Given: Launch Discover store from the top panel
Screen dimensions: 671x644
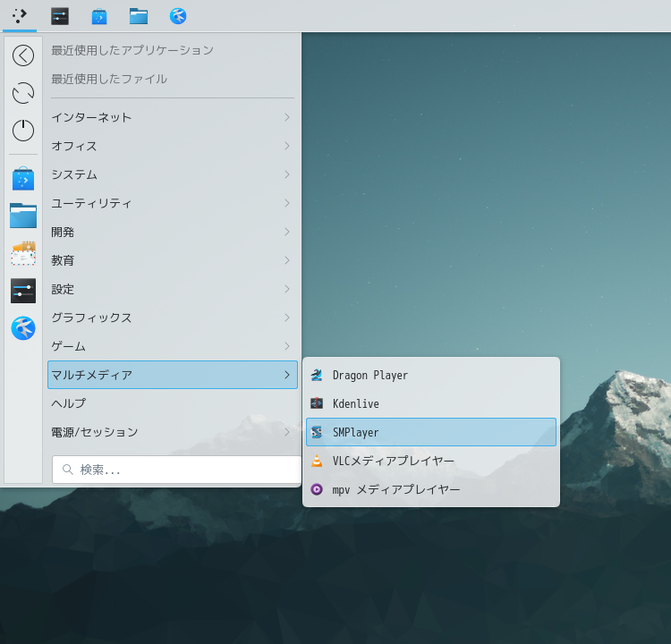Looking at the screenshot, I should 99,16.
